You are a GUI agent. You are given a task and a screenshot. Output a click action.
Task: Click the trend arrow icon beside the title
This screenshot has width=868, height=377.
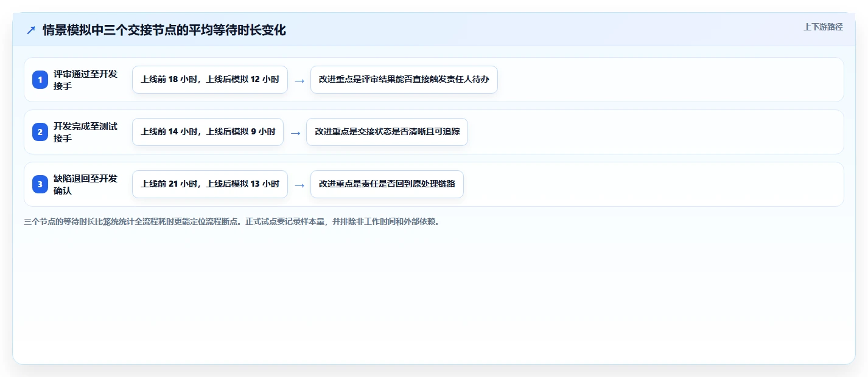pos(31,30)
